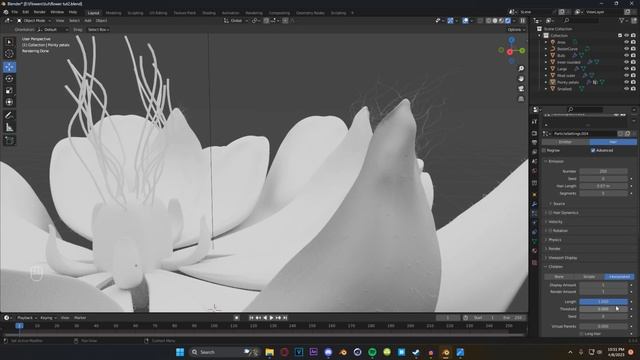
Task: Open the Options dropdown in viewport
Action: click(516, 29)
